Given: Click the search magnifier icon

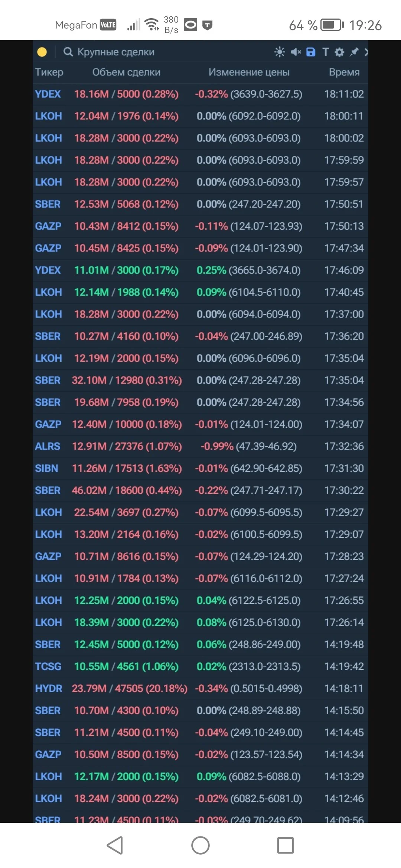Looking at the screenshot, I should [x=68, y=52].
